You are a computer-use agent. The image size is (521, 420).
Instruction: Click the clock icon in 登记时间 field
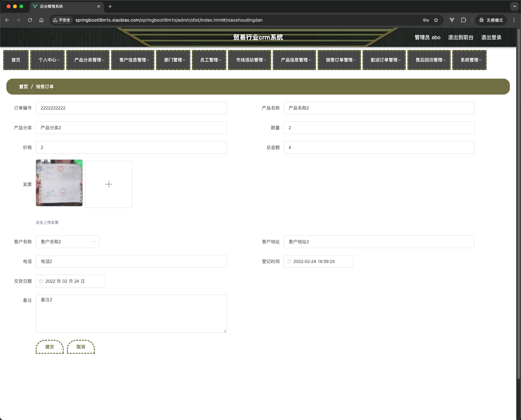(289, 261)
